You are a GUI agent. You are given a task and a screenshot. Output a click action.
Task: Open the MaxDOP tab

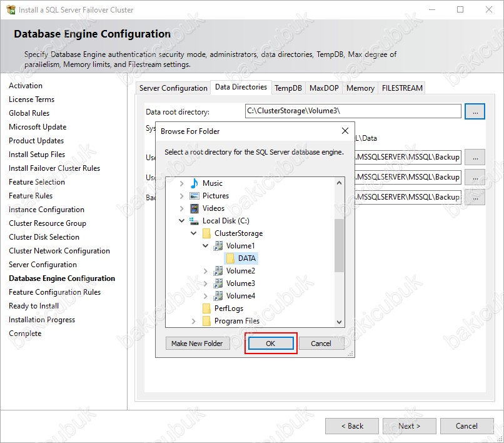(324, 88)
